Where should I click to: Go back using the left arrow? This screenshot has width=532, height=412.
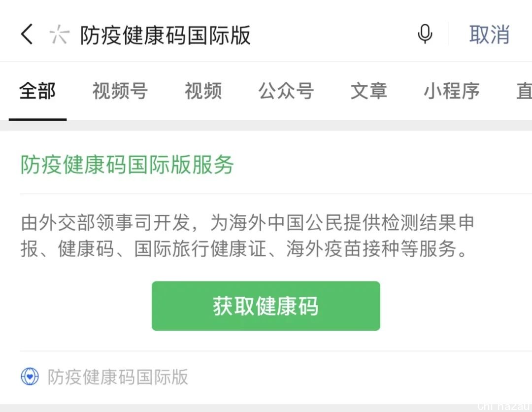point(27,34)
